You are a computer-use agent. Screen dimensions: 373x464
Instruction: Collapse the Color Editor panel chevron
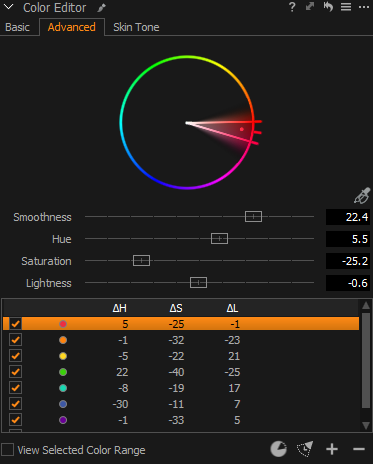pyautogui.click(x=8, y=7)
